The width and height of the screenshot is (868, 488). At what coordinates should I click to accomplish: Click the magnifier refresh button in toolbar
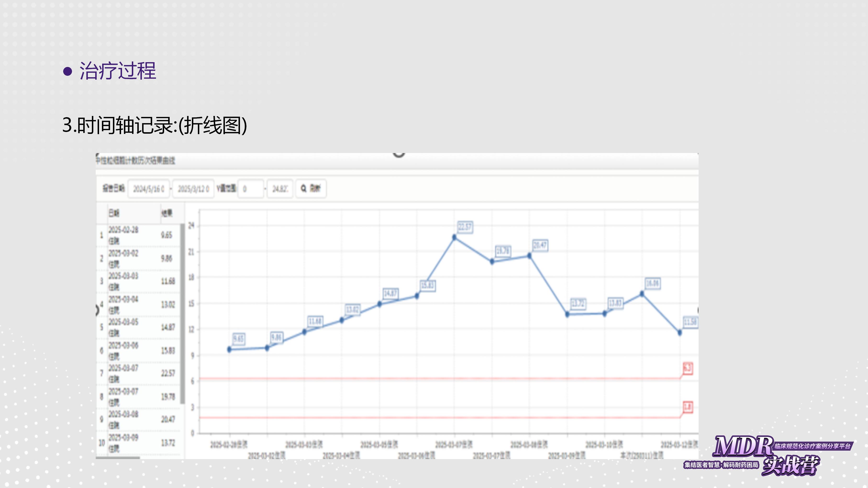coord(311,188)
